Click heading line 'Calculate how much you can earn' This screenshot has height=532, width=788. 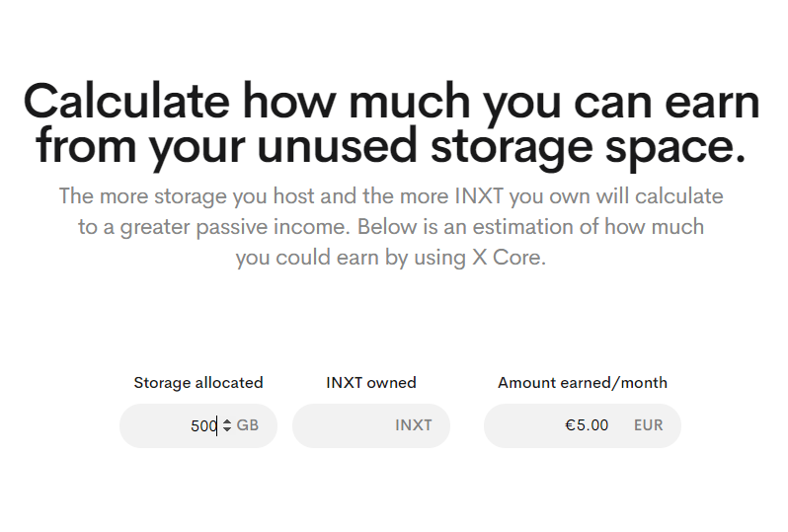391,102
